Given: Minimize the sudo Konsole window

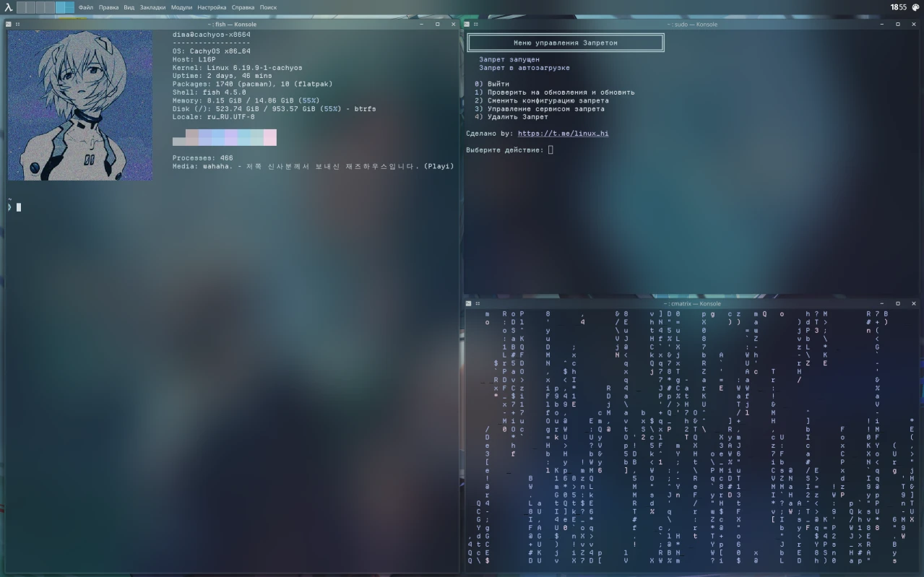Looking at the screenshot, I should pyautogui.click(x=882, y=24).
